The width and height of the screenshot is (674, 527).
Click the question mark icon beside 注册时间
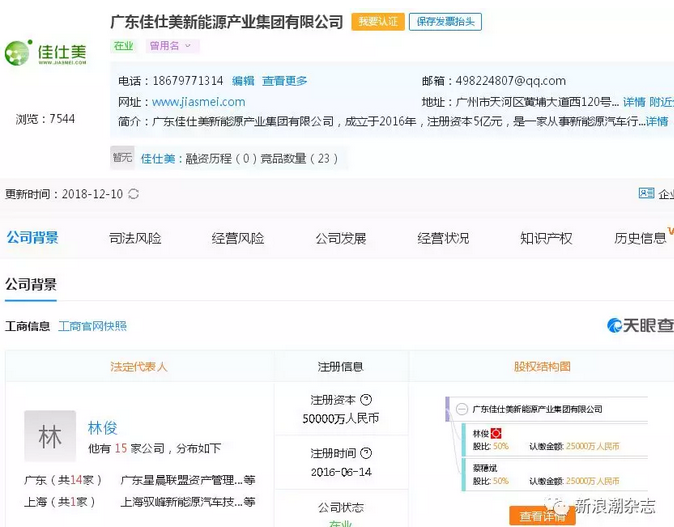point(366,453)
